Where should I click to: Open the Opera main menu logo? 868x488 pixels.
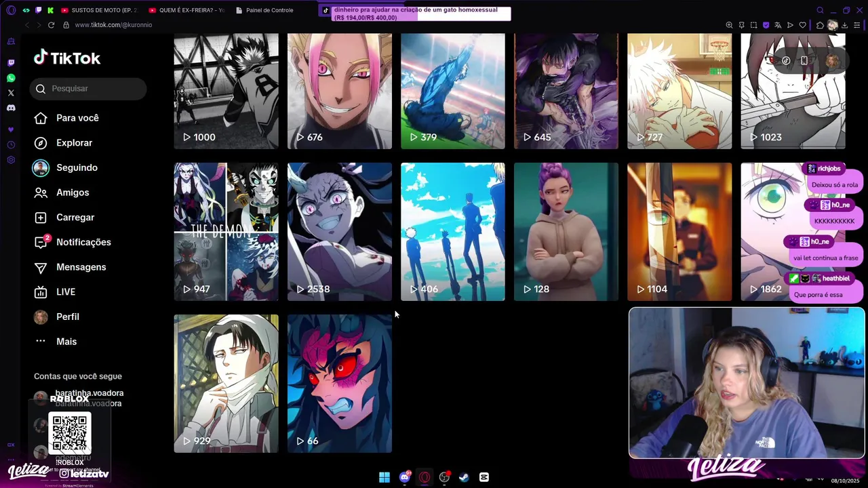(11, 10)
